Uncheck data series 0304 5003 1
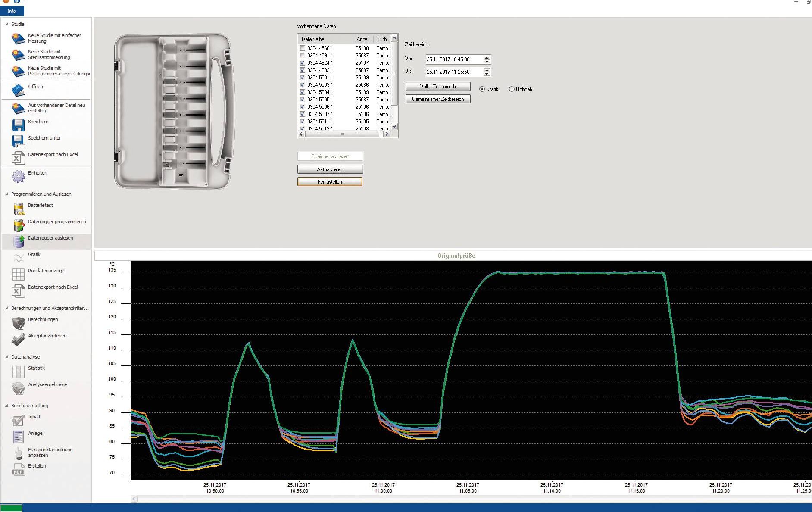Screen dimensions: 812x512 pyautogui.click(x=302, y=85)
